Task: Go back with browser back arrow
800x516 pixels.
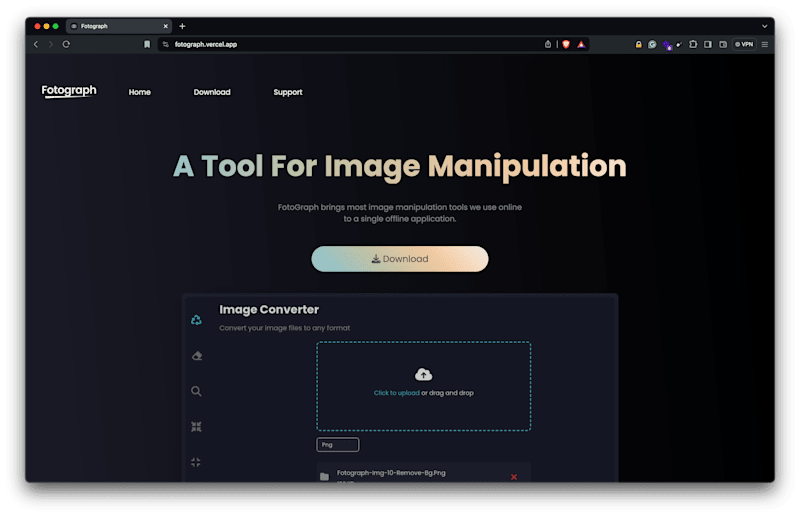Action: [36, 44]
